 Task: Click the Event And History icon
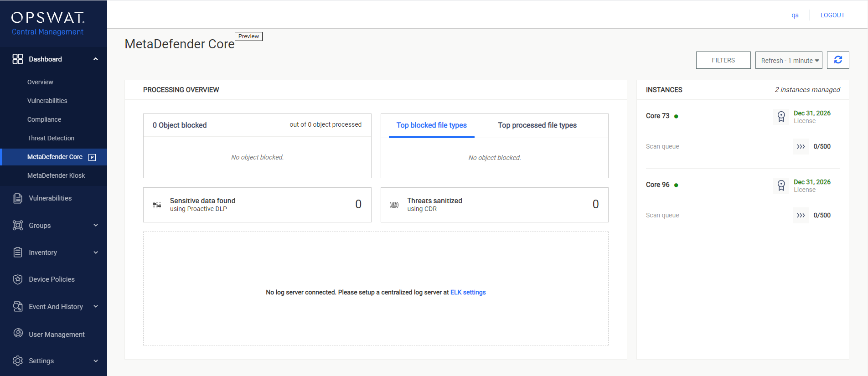(x=18, y=307)
